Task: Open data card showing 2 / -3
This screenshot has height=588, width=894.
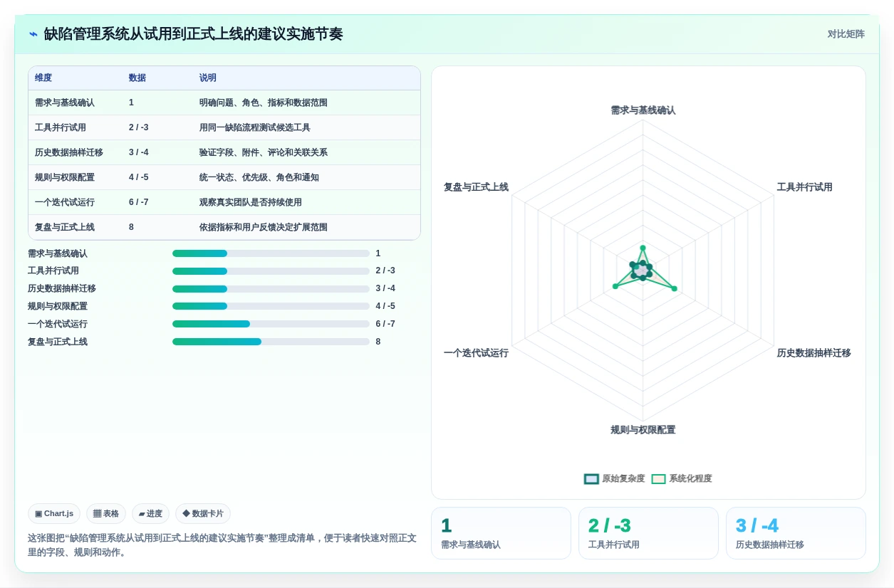Action: tap(648, 533)
